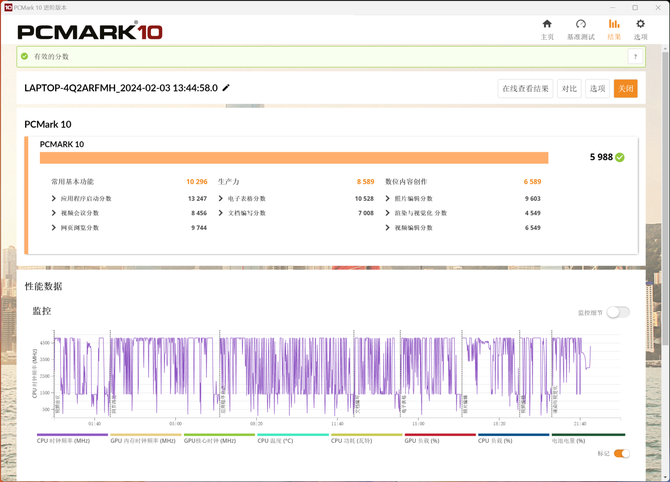Screen dimensions: 670x482
Task: Click the 10 528 spreadsheets score
Action: pos(364,198)
